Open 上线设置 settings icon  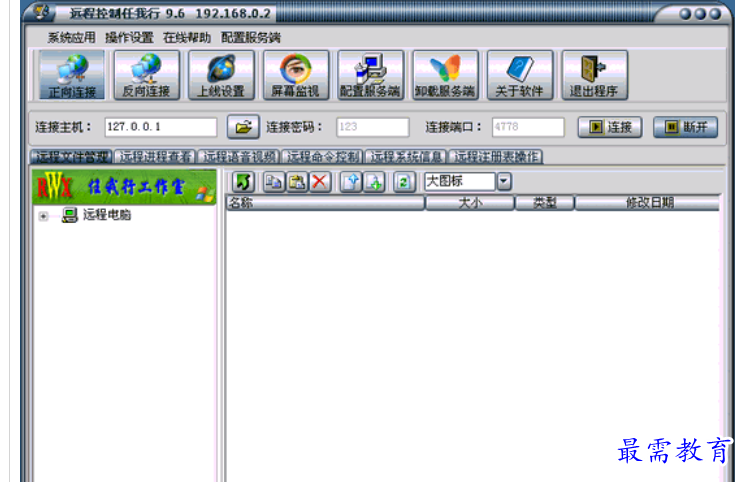click(221, 75)
